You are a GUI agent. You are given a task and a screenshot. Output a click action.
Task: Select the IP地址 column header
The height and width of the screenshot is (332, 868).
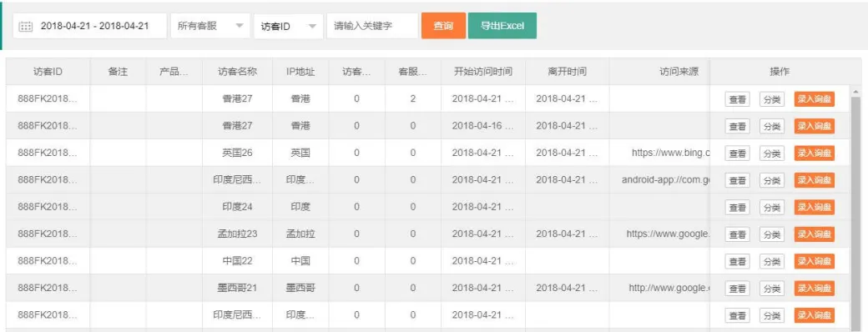300,72
